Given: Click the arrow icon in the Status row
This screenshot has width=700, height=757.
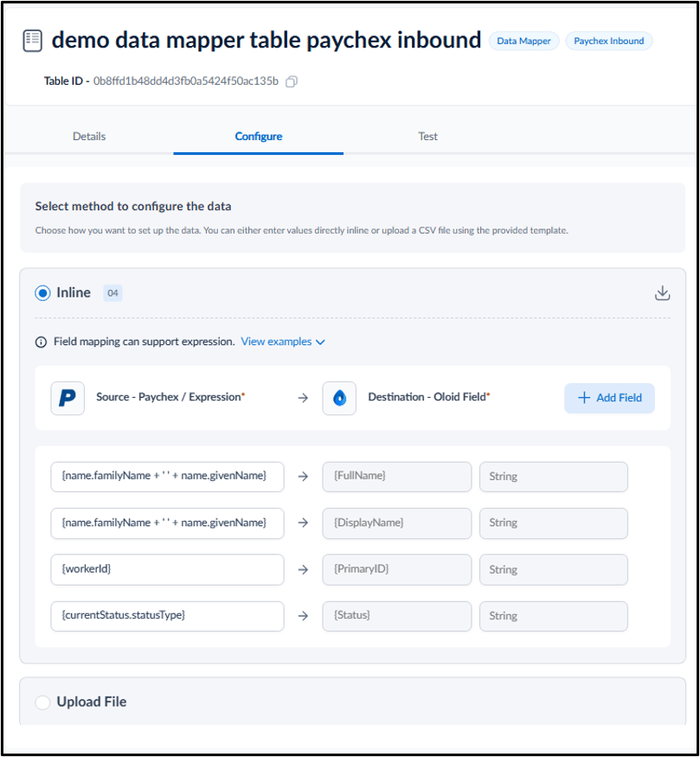Looking at the screenshot, I should click(x=303, y=616).
